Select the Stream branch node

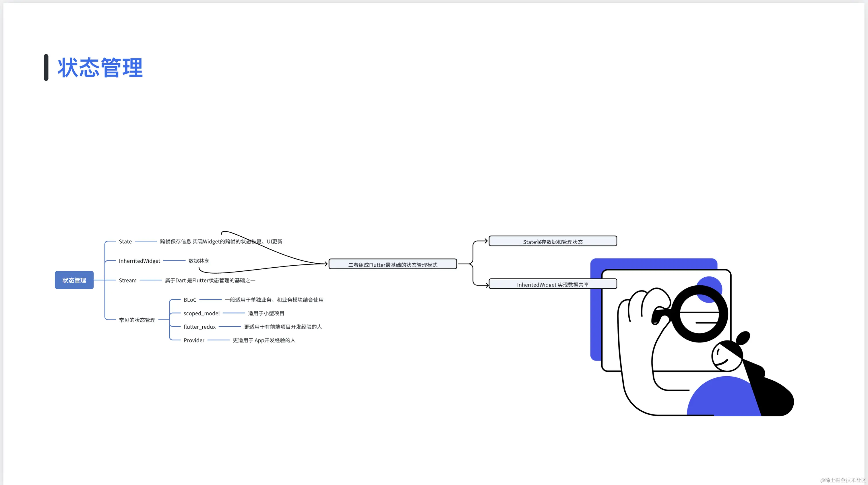[127, 280]
